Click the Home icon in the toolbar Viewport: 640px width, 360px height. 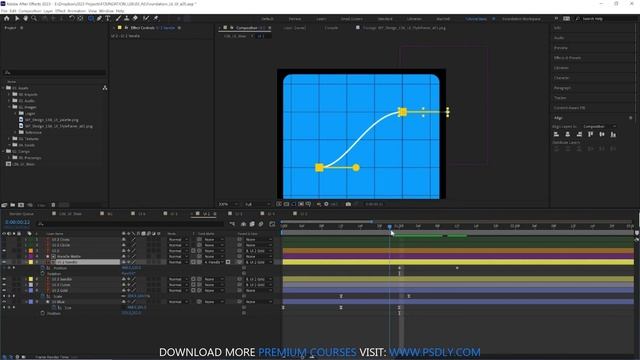(x=7, y=18)
